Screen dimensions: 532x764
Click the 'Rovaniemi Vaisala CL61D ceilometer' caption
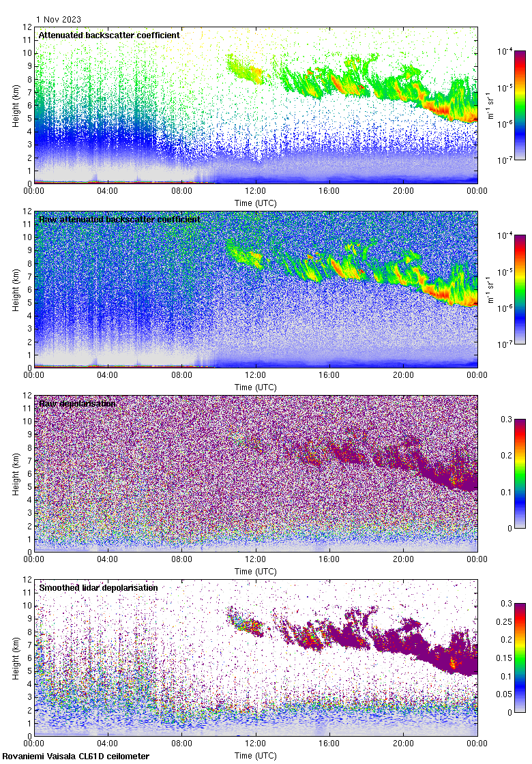pyautogui.click(x=76, y=756)
